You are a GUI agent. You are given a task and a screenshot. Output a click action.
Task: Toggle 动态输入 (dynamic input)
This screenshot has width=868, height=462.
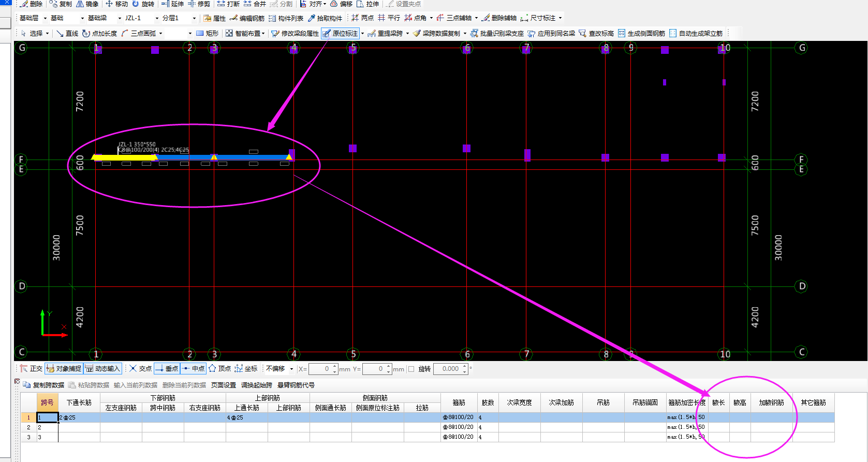point(102,369)
